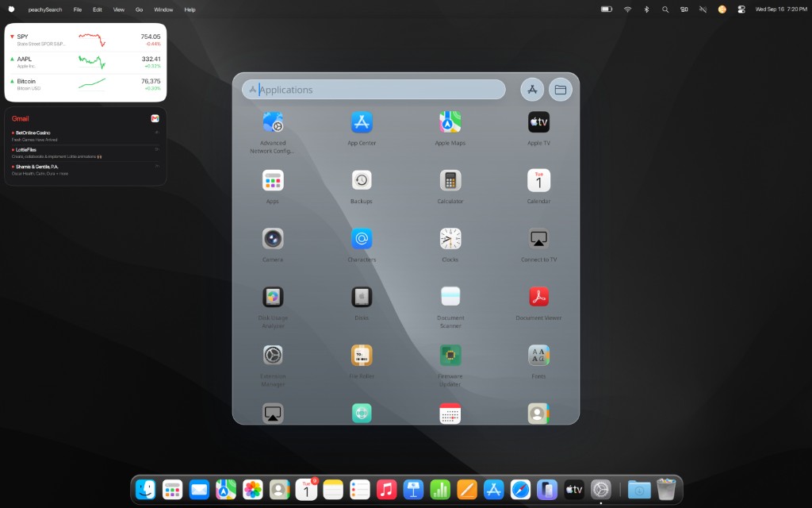Launch the Camera app
Image resolution: width=812 pixels, height=508 pixels.
[273, 239]
